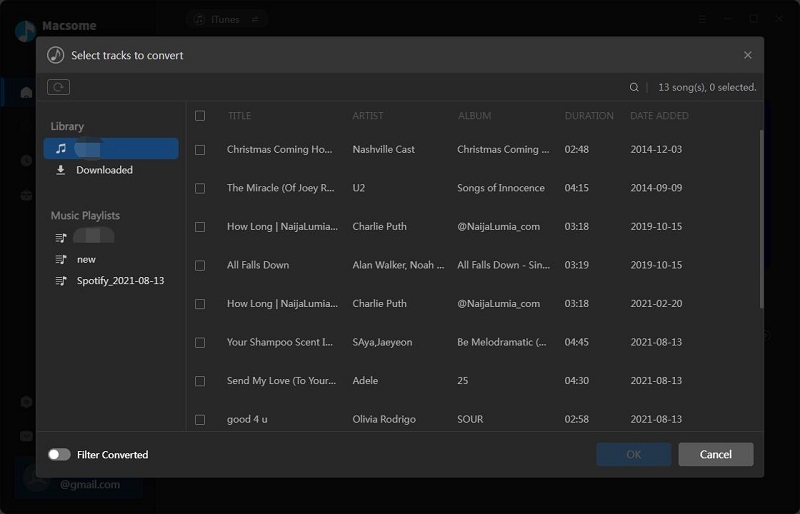
Task: Sort by the DURATION column header
Action: coord(589,116)
